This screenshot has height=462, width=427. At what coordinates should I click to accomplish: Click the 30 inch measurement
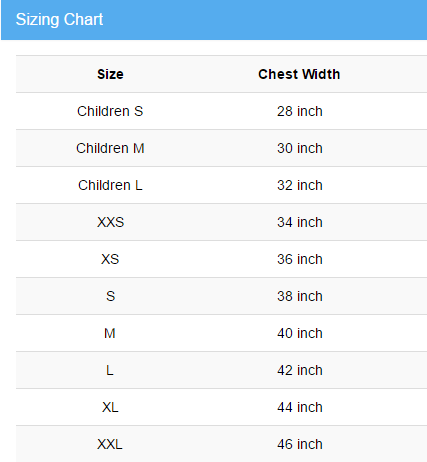tap(300, 148)
